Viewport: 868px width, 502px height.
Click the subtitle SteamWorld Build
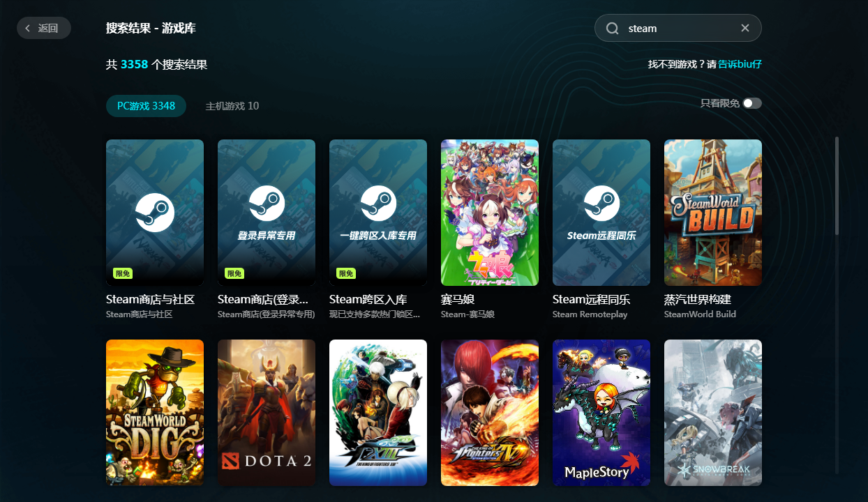click(700, 314)
